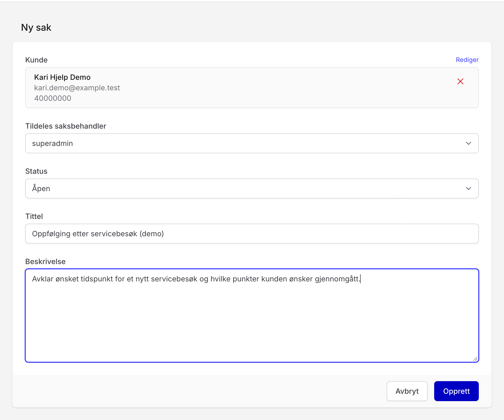Click the resize handle of the Beskrivelse box

[x=475, y=359]
